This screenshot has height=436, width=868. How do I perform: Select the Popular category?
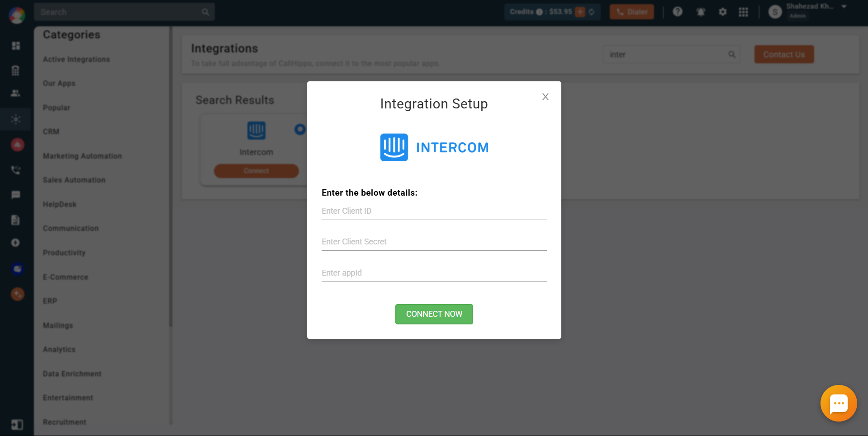(57, 108)
